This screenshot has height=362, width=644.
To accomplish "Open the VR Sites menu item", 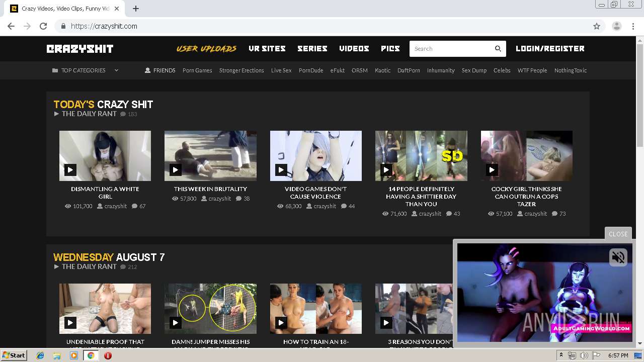I will [267, 49].
